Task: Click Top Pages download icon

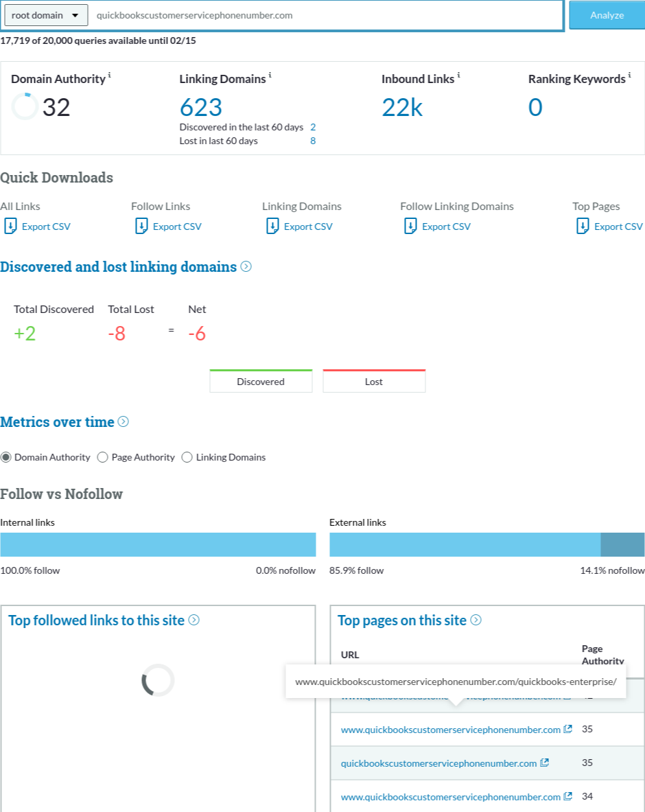Action: pos(583,227)
